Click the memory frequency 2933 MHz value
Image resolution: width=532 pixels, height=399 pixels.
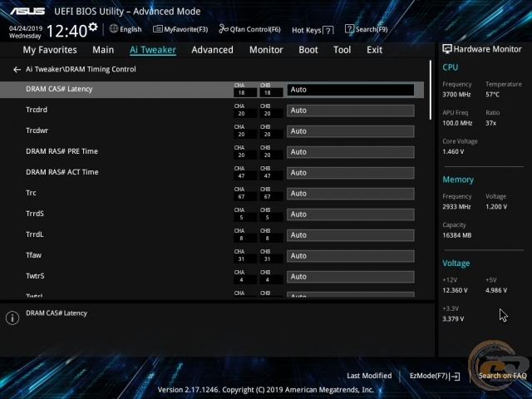tap(456, 207)
